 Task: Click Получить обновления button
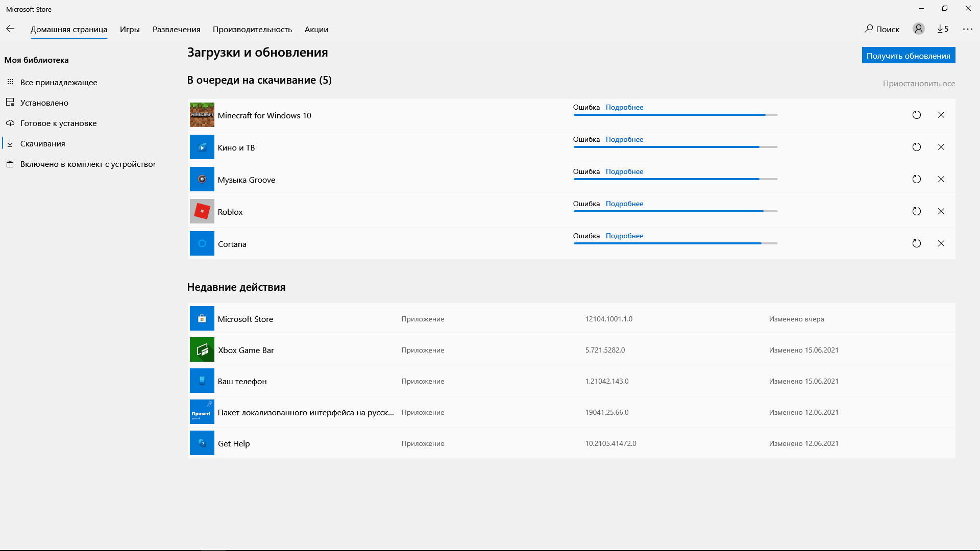coord(909,55)
